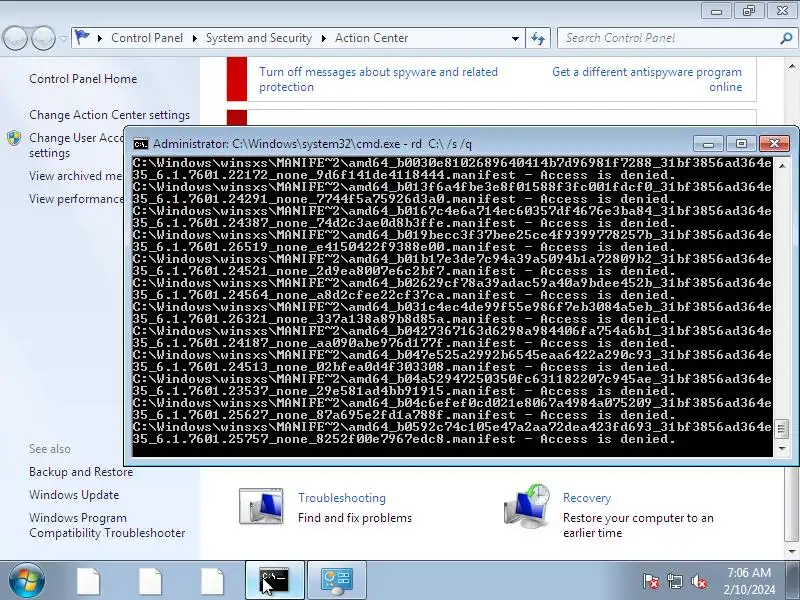
Task: Click the Start orb on the taskbar
Action: 26,580
